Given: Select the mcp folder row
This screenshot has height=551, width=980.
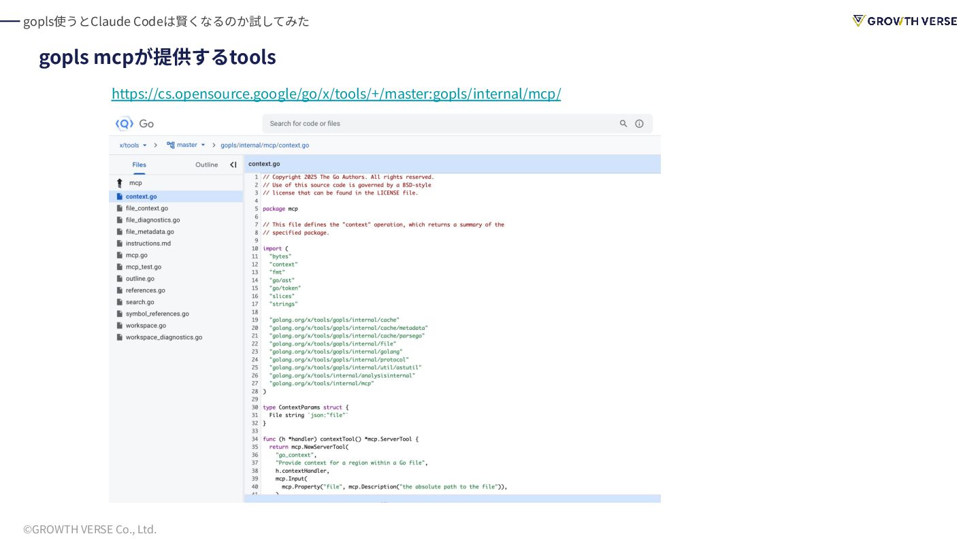Looking at the screenshot, I should (176, 183).
